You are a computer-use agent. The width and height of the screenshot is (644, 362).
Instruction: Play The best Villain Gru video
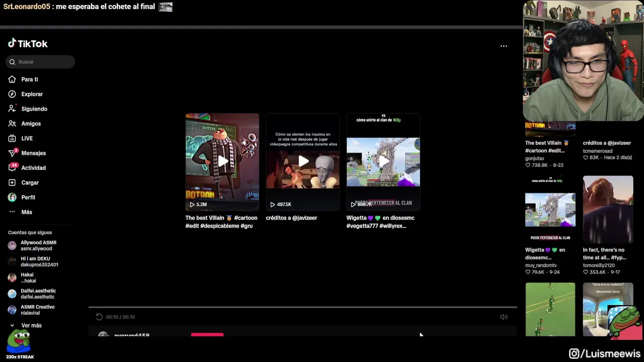[222, 161]
